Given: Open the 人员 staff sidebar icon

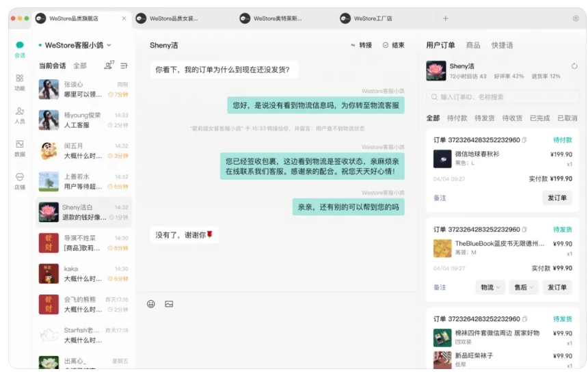Looking at the screenshot, I should click(20, 116).
